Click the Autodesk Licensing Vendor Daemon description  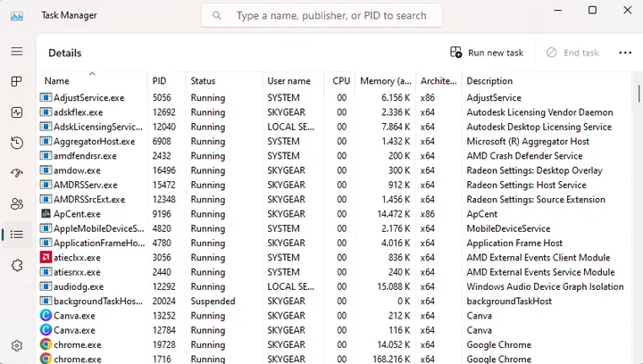(x=539, y=112)
